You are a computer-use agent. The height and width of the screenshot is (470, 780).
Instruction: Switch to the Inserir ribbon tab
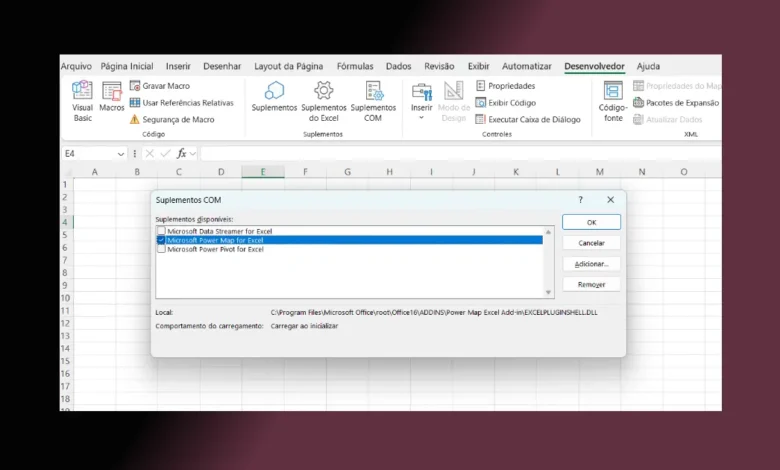pyautogui.click(x=178, y=66)
